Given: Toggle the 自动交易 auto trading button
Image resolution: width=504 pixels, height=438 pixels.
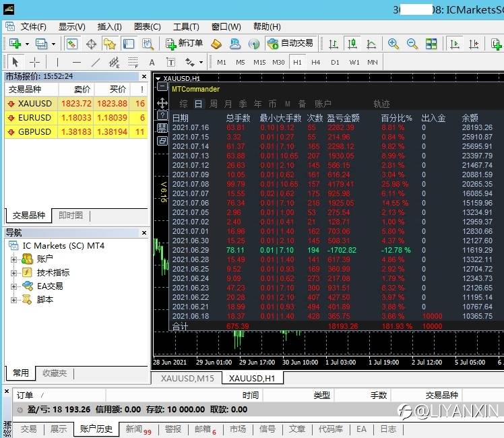Looking at the screenshot, I should pos(290,44).
